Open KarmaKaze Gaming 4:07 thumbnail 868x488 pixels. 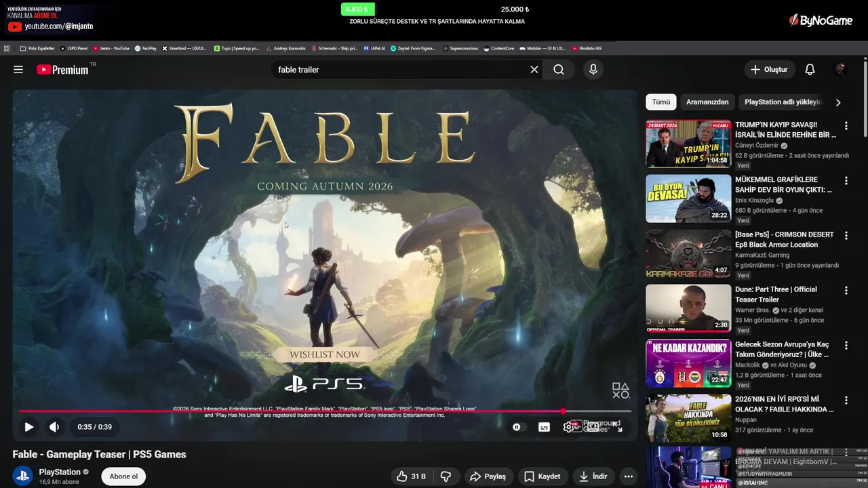pyautogui.click(x=688, y=253)
